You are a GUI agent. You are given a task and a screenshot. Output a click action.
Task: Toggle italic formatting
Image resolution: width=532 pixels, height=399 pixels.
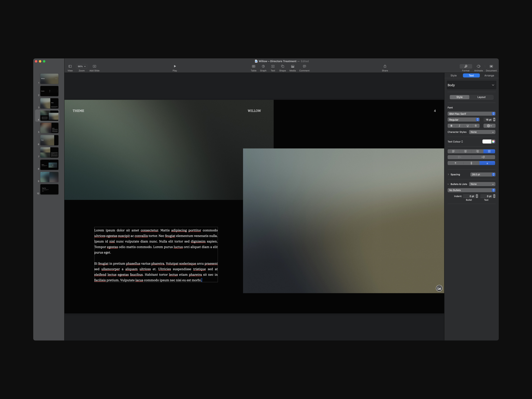click(459, 126)
